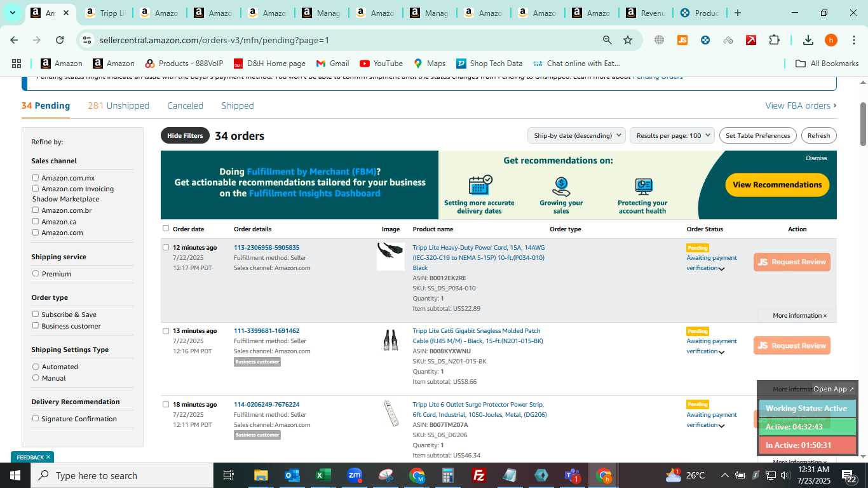
Task: Switch to the Canceled orders tab
Action: (x=185, y=105)
